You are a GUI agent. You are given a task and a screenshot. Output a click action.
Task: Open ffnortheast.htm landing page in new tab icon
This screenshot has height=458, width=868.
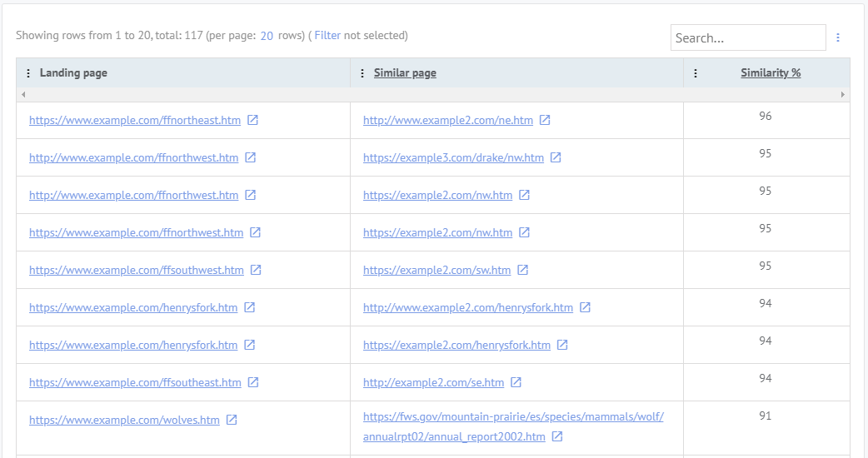(x=252, y=120)
